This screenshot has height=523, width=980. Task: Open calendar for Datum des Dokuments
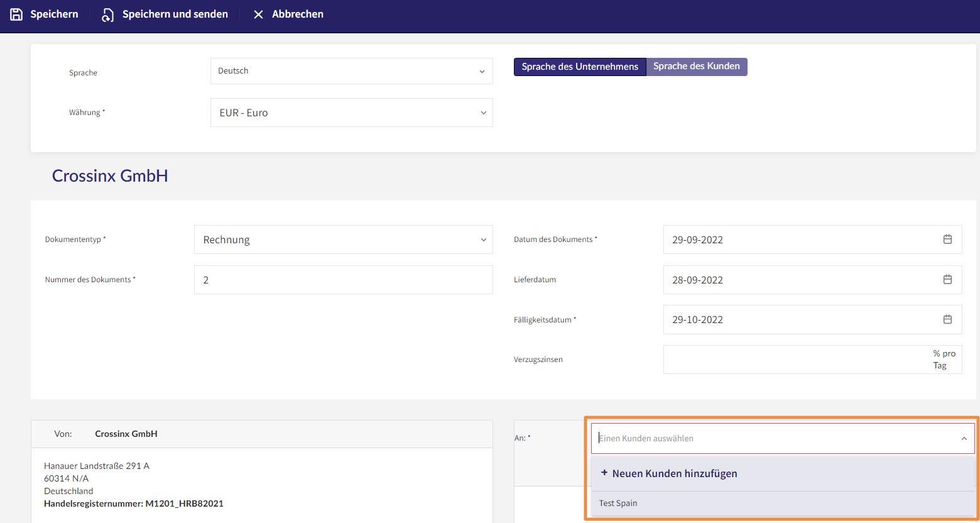tap(947, 239)
